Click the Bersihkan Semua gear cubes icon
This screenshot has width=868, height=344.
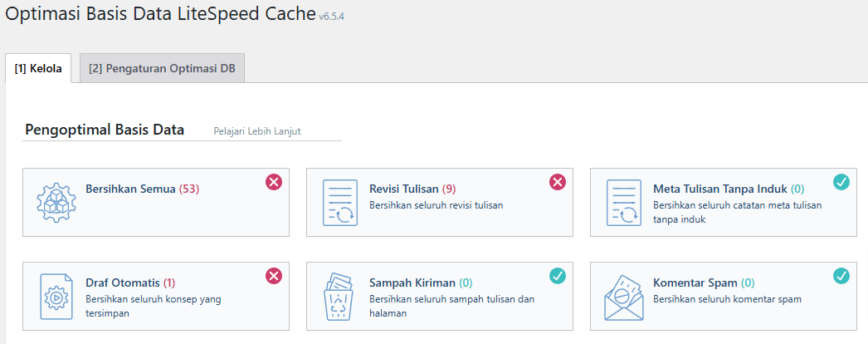tap(56, 202)
